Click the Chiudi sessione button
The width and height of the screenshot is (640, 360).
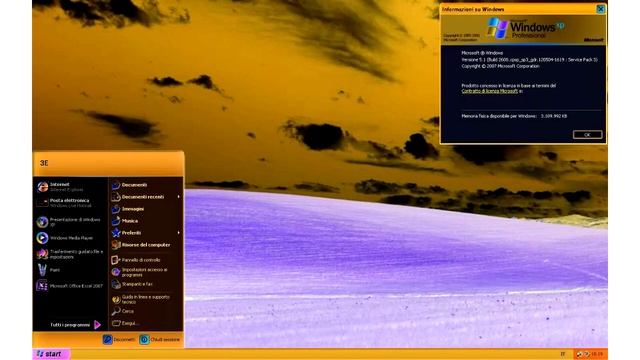pos(160,340)
